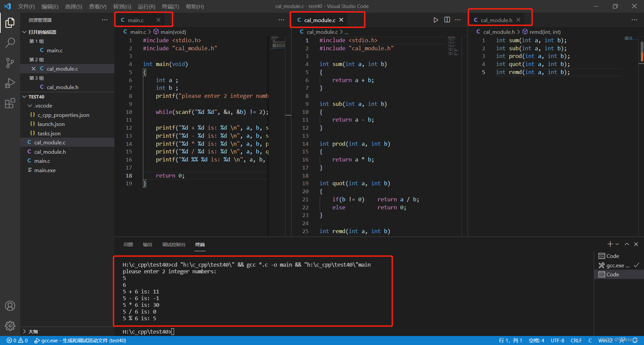The width and height of the screenshot is (644, 345).
Task: Open the Selection menu
Action: [x=73, y=6]
